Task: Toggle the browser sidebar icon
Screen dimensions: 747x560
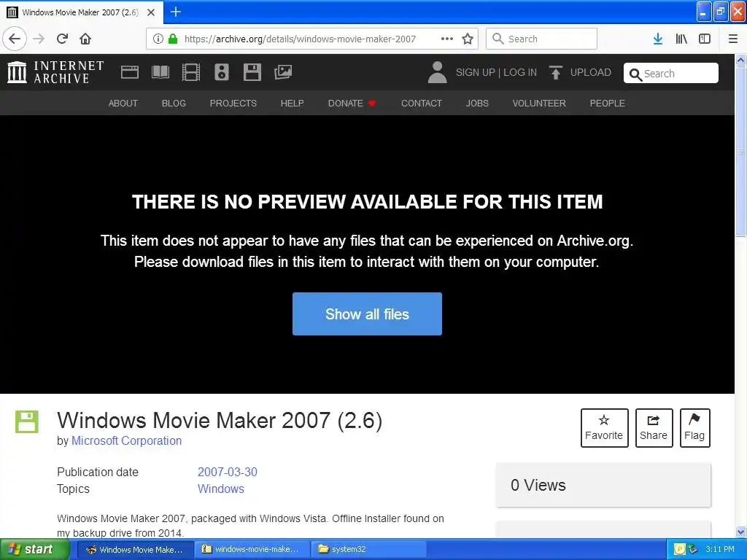Action: point(705,39)
